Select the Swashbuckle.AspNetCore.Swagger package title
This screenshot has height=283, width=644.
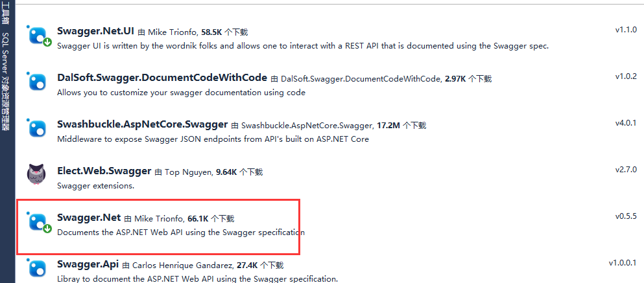click(142, 124)
